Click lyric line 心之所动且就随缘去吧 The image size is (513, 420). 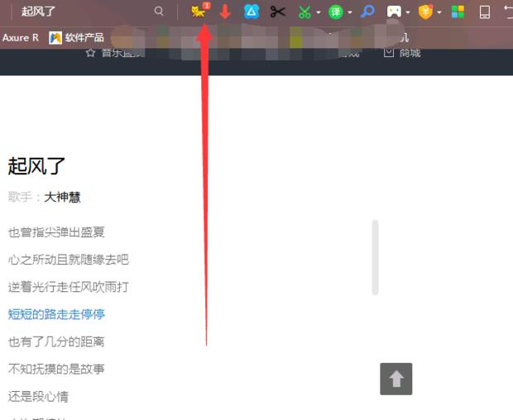pos(69,260)
